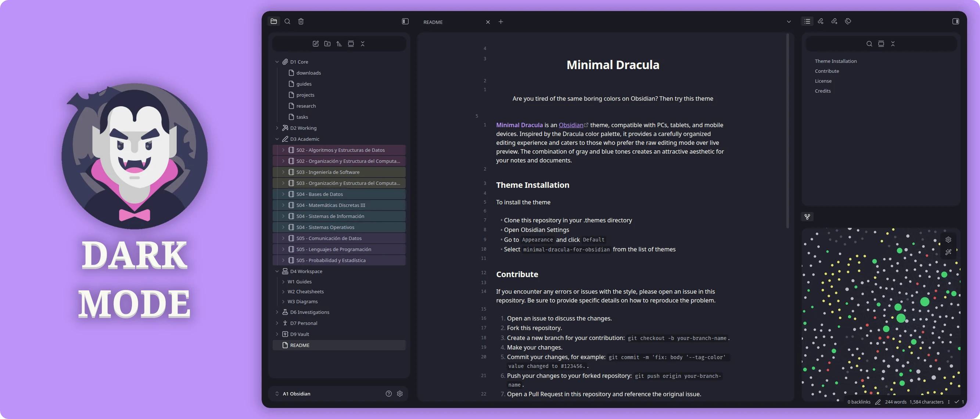The image size is (980, 419).
Task: Open the Search pane icon
Action: [x=287, y=21]
